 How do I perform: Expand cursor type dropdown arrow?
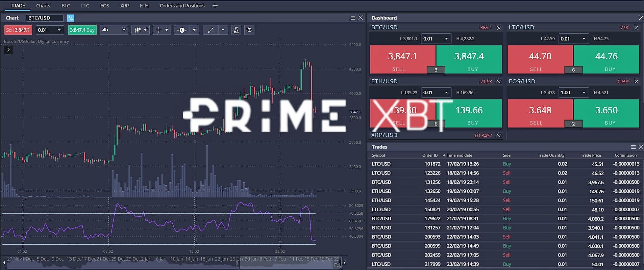point(166,30)
